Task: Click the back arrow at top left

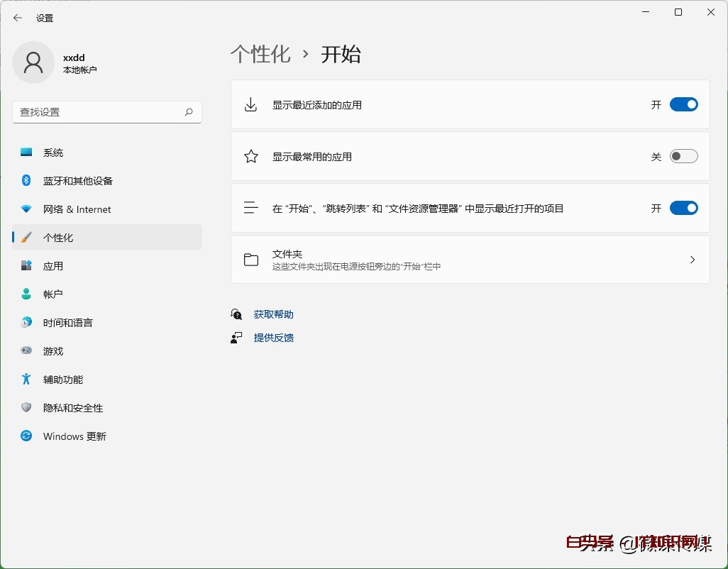Action: tap(17, 18)
